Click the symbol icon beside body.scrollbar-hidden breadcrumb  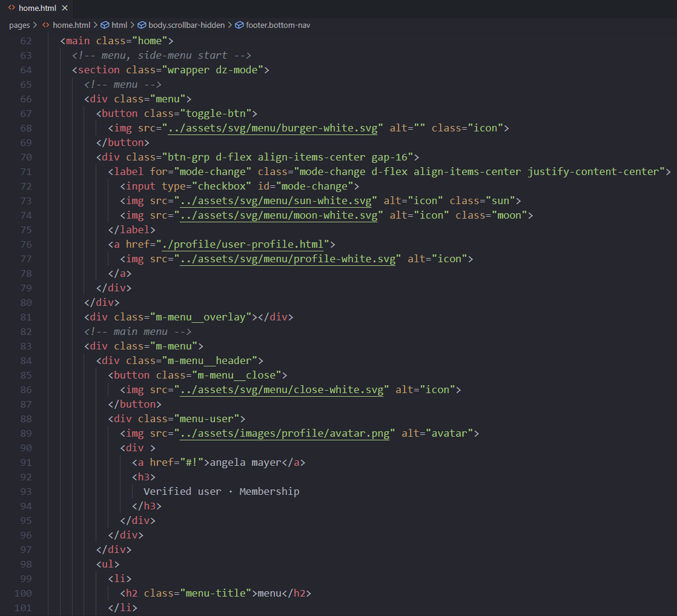click(142, 25)
